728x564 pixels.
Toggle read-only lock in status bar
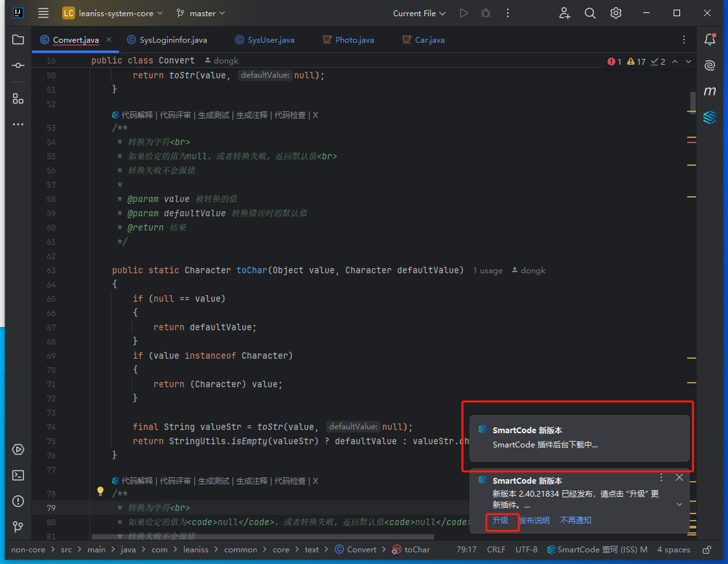pyautogui.click(x=707, y=550)
